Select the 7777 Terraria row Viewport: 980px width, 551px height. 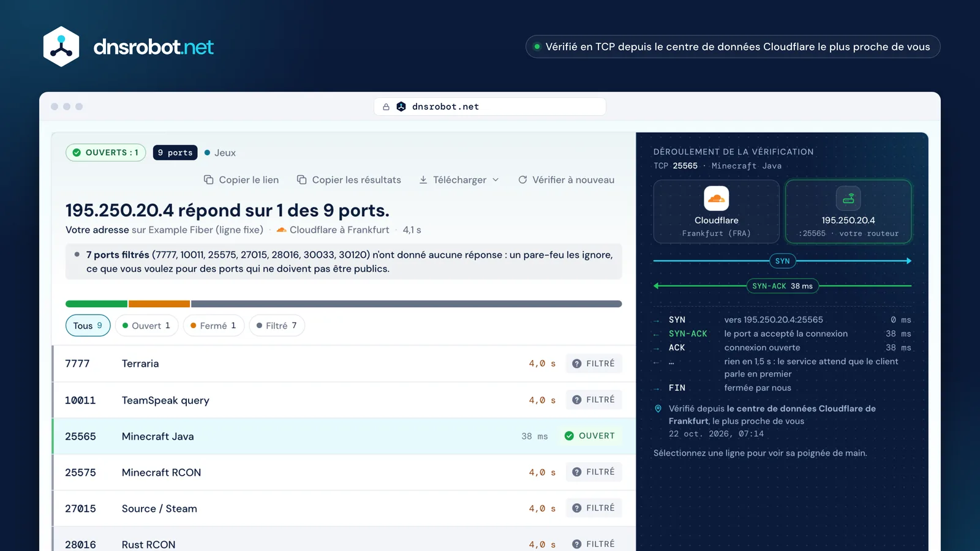click(344, 364)
